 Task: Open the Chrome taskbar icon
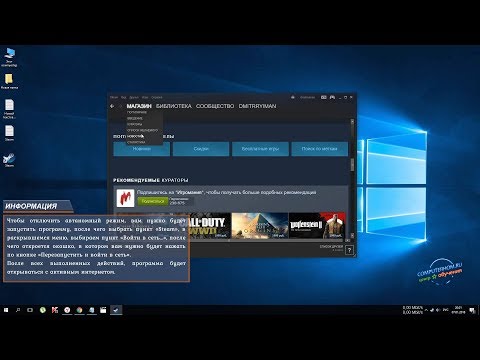[x=79, y=310]
